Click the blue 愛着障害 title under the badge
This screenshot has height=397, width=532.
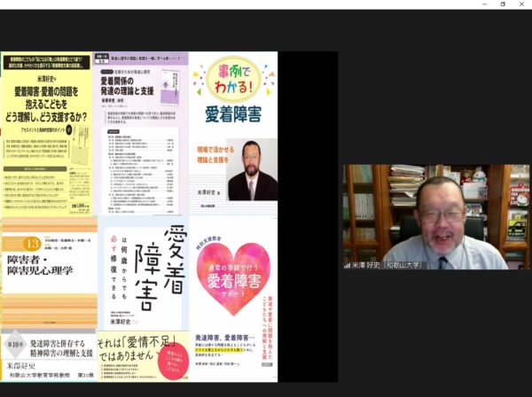point(233,114)
